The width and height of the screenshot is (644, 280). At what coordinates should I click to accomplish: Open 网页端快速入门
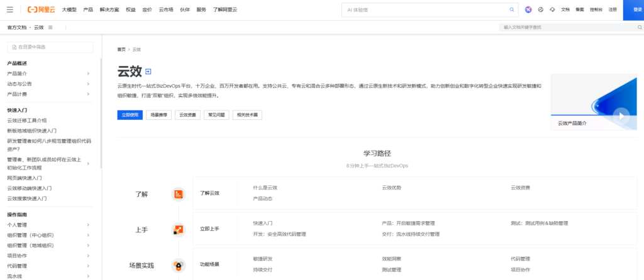tap(25, 178)
